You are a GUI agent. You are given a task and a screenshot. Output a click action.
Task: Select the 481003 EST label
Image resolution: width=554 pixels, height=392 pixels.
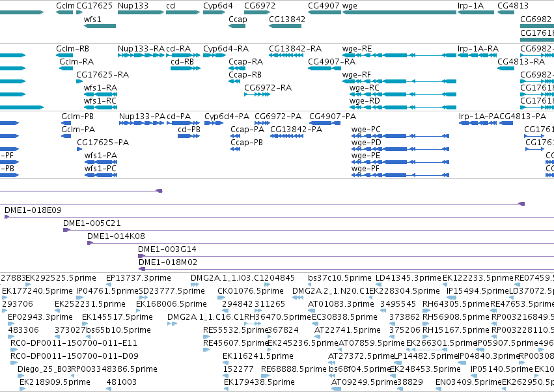point(121,382)
